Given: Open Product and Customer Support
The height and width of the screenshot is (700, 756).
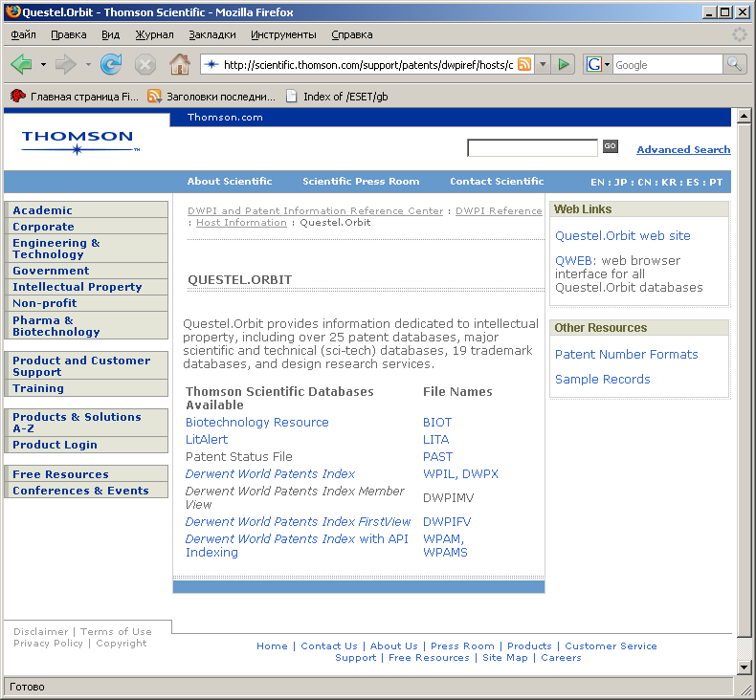Looking at the screenshot, I should (86, 366).
